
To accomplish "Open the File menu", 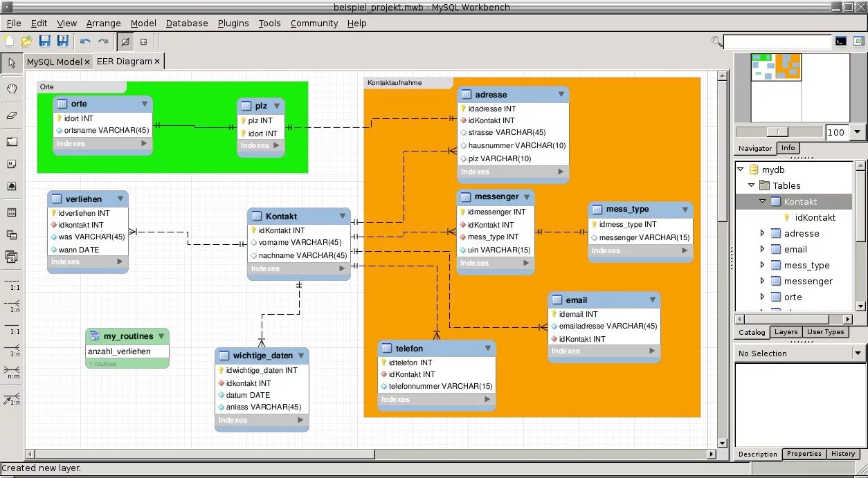I will [x=14, y=23].
